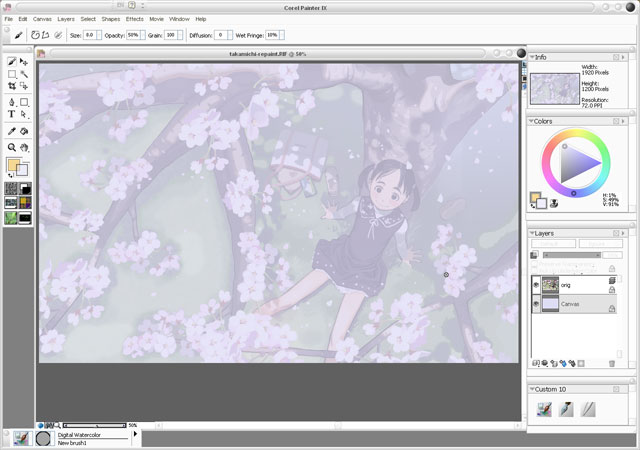The height and width of the screenshot is (450, 640).
Task: Open the Layers menu
Action: tap(66, 19)
